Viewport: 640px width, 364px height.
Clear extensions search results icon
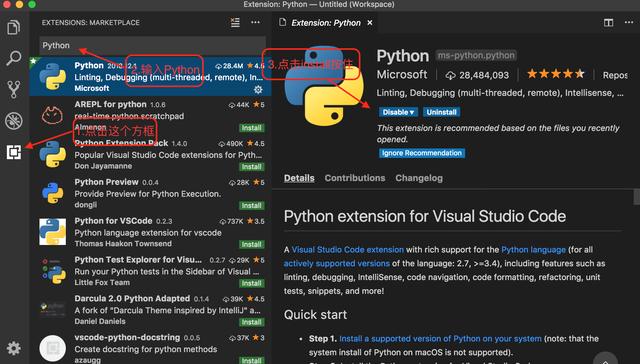pos(235,22)
